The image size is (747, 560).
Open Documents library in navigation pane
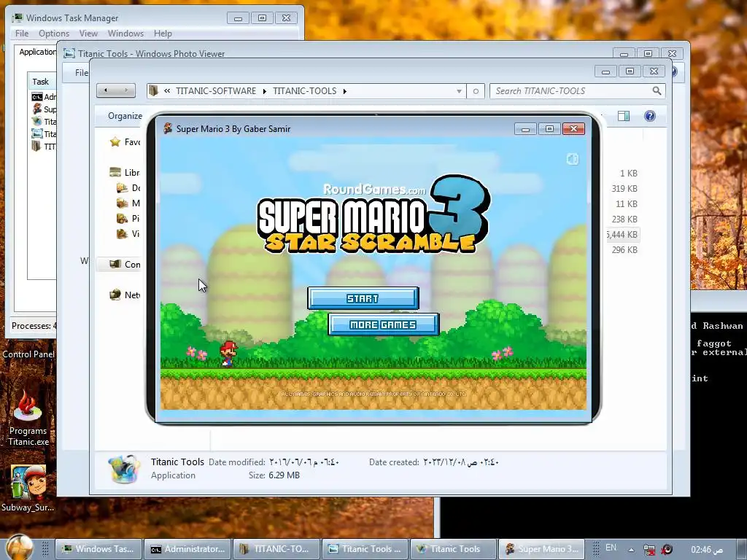tap(128, 188)
